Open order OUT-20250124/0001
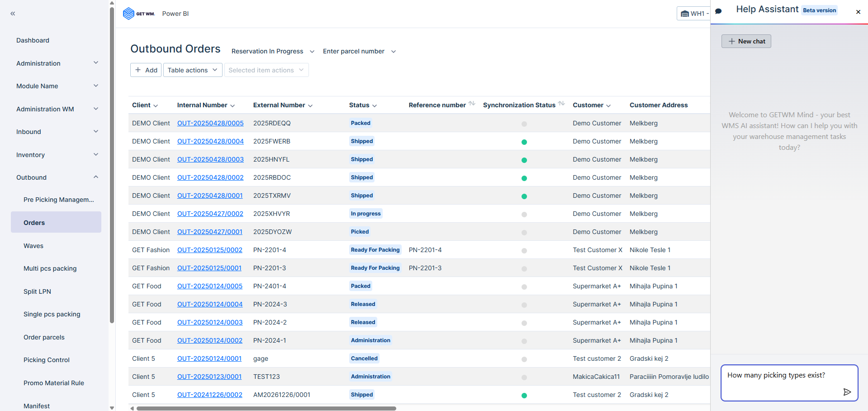The height and width of the screenshot is (411, 868). (209, 358)
